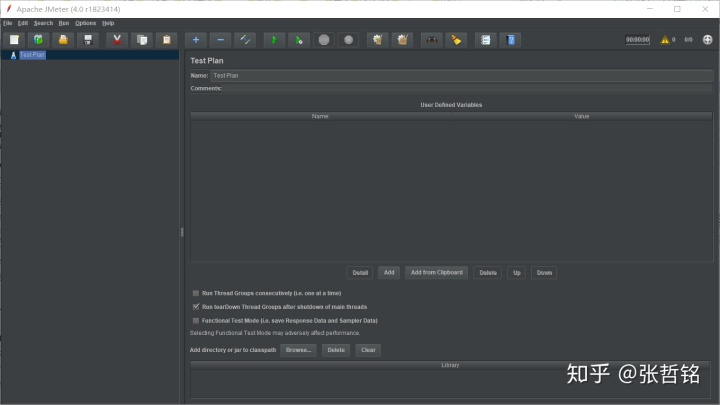720x405 pixels.
Task: Click the Name input field
Action: (461, 76)
